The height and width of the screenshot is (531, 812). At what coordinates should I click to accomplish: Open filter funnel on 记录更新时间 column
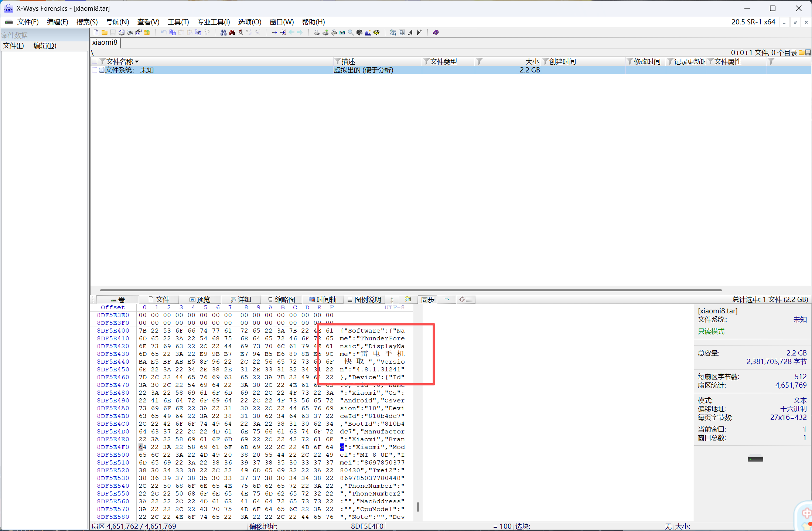[670, 61]
